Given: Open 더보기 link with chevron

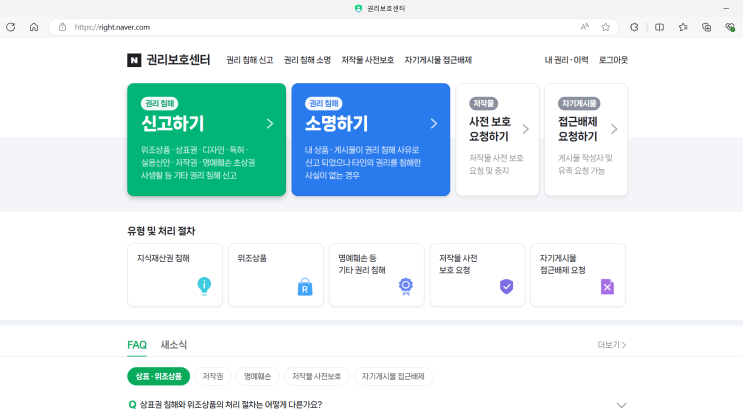Looking at the screenshot, I should click(x=612, y=345).
